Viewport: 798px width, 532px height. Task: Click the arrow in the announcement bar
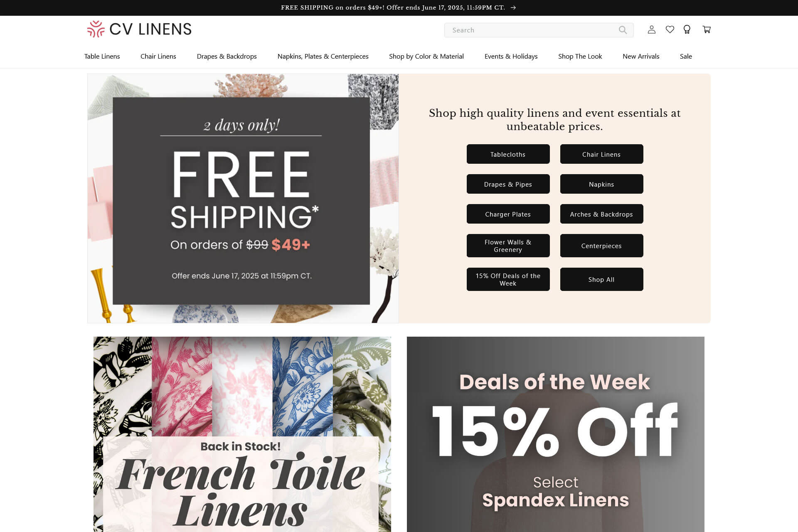513,7
